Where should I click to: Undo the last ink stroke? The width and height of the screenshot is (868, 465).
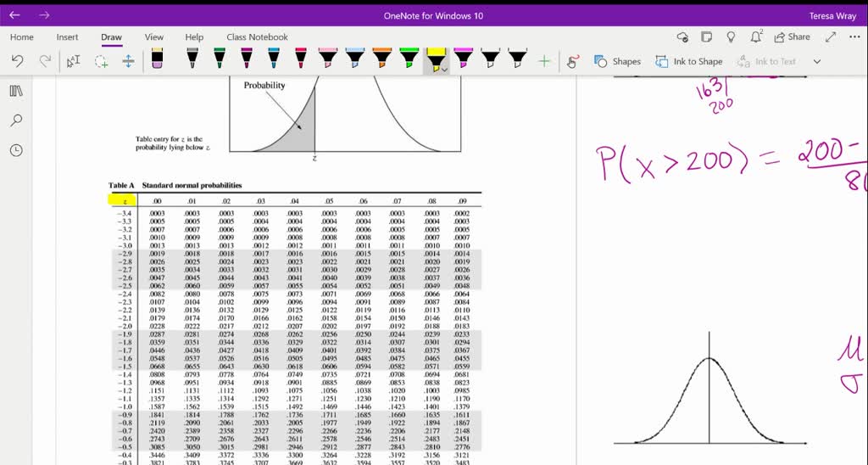click(17, 61)
